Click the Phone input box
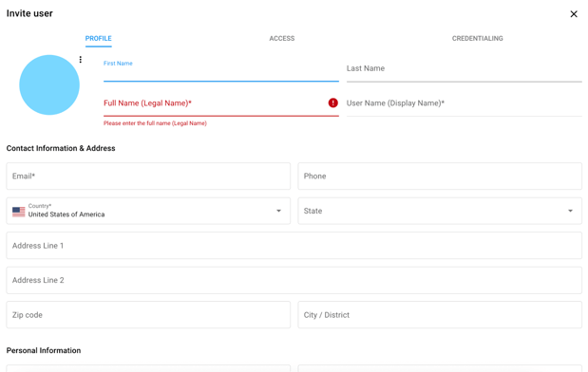588x372 pixels. point(440,177)
